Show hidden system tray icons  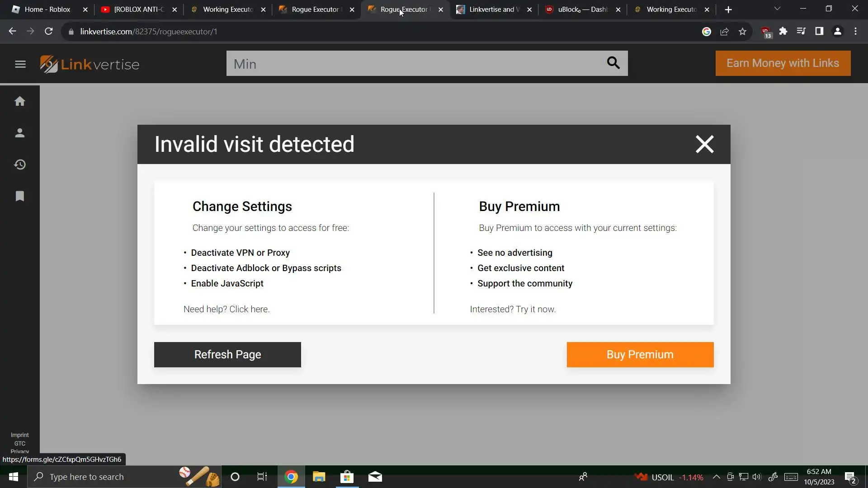coord(716,477)
